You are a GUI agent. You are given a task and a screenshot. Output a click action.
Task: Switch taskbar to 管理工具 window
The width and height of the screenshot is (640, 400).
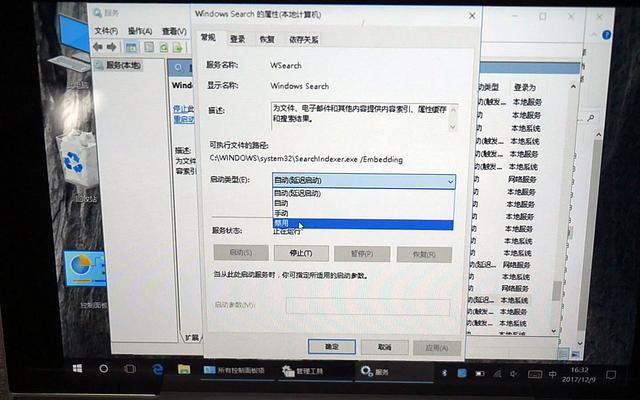(315, 371)
